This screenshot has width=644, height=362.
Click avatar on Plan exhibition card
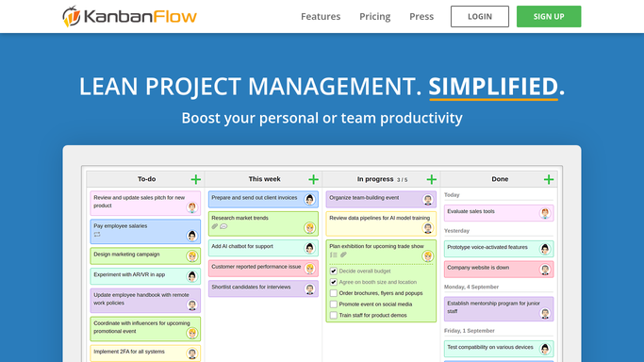click(427, 256)
